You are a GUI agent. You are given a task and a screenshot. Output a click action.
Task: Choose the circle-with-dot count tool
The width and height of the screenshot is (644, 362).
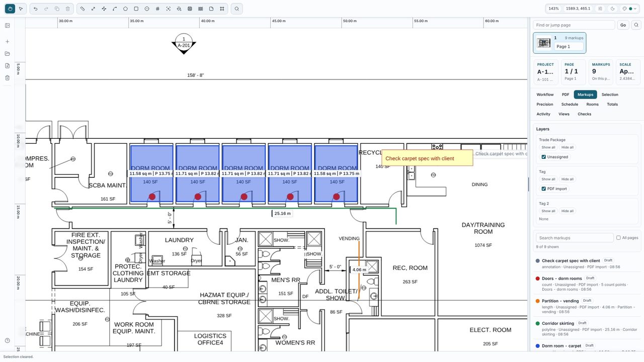pos(147,9)
